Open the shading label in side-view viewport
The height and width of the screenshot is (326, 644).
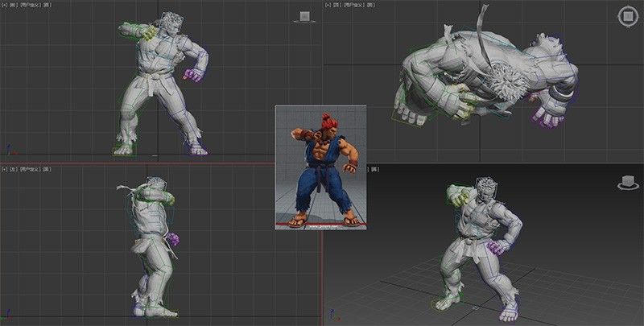(x=47, y=169)
